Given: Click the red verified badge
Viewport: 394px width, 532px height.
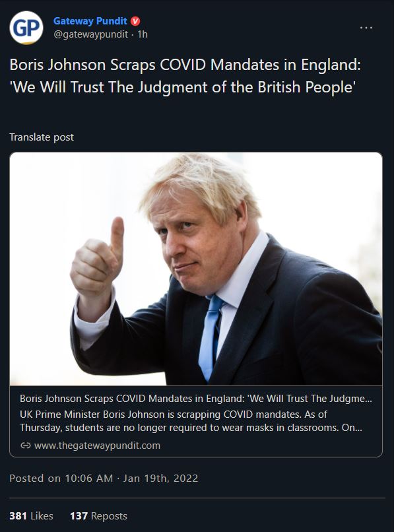Looking at the screenshot, I should coord(135,21).
